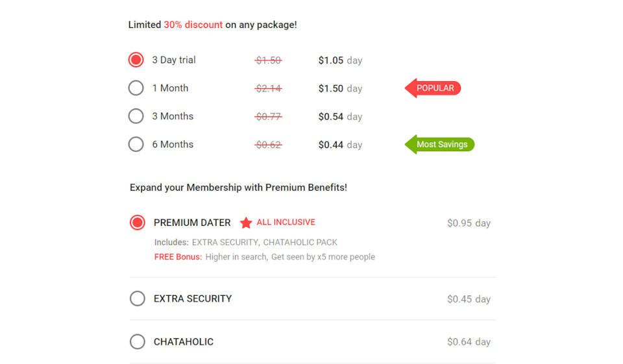Select the PREMIUM DATER radio button
This screenshot has width=623, height=364.
(x=138, y=223)
